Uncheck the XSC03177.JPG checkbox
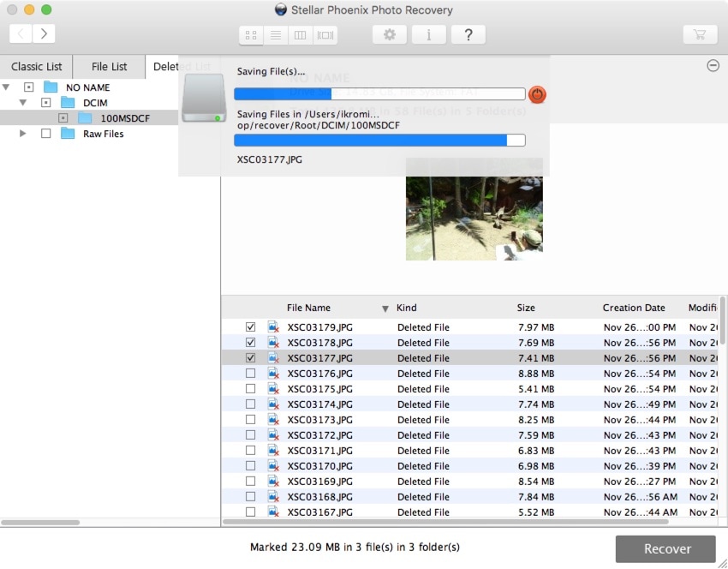728x569 pixels. click(250, 357)
